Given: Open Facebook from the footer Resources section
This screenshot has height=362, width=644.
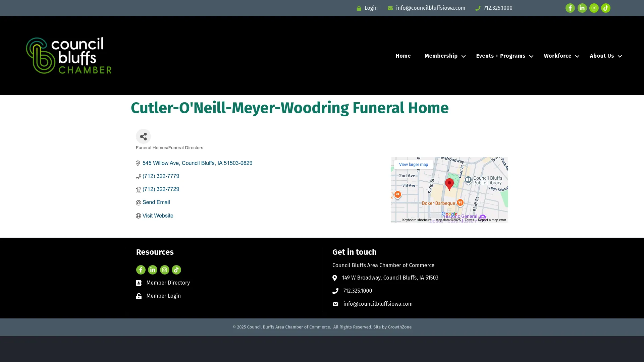Looking at the screenshot, I should pos(141,269).
